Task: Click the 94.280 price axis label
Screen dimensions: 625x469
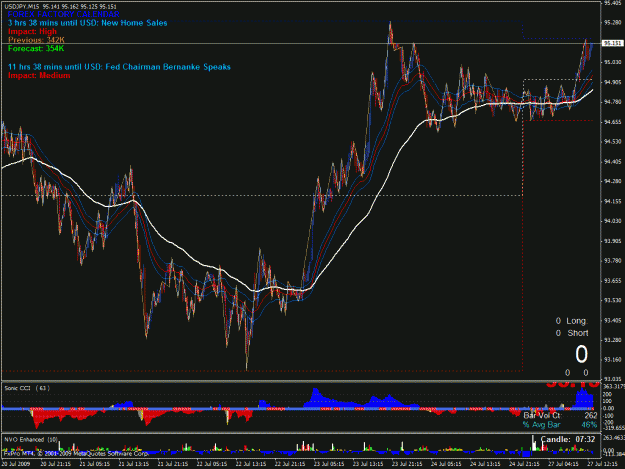Action: 613,181
